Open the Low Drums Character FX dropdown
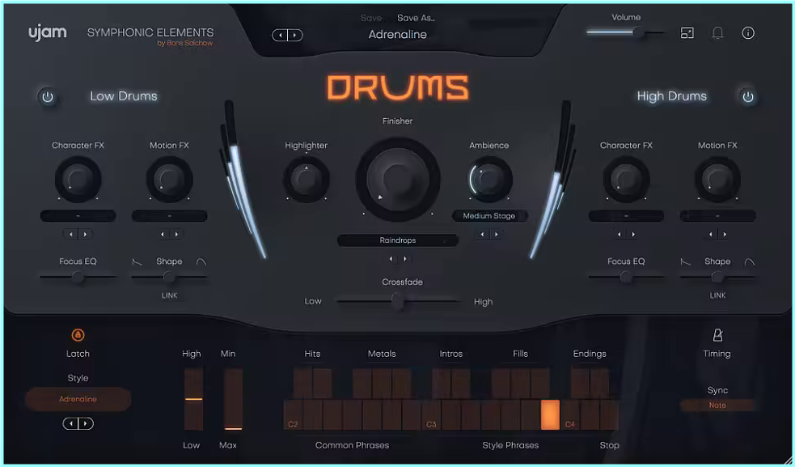The width and height of the screenshot is (795, 467). tap(78, 216)
